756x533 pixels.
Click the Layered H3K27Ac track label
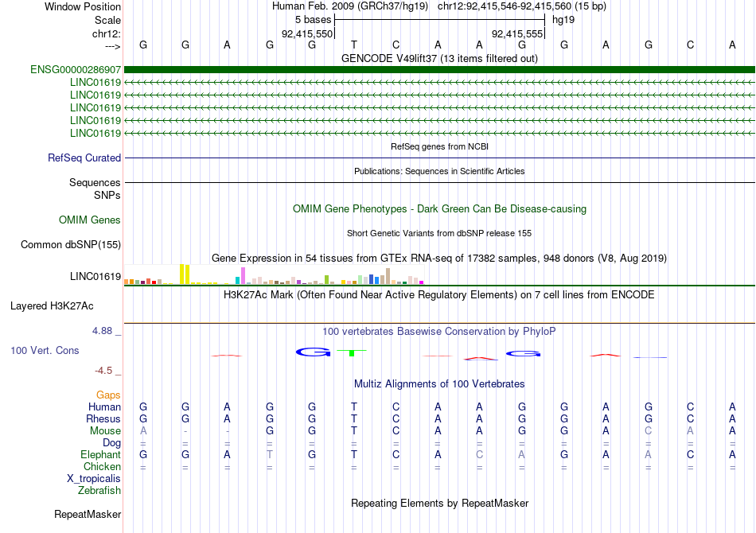(52, 306)
